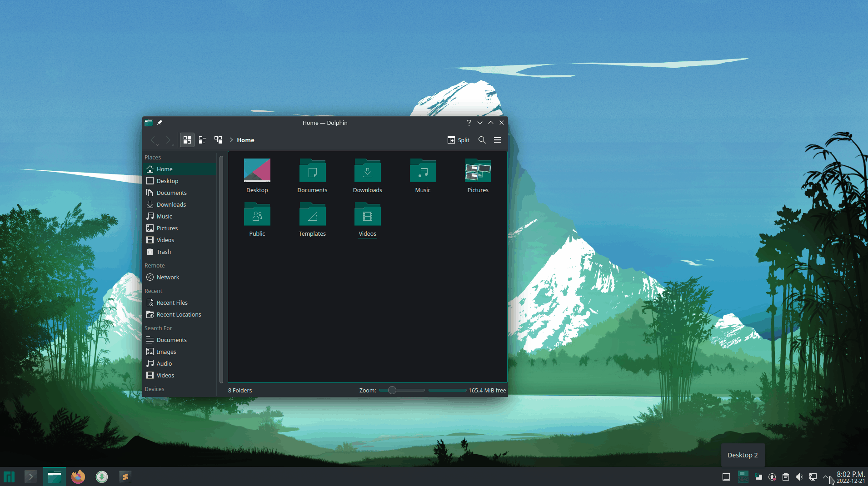Image resolution: width=868 pixels, height=486 pixels.
Task: Click the Dolphin taskbar entry
Action: (55, 476)
